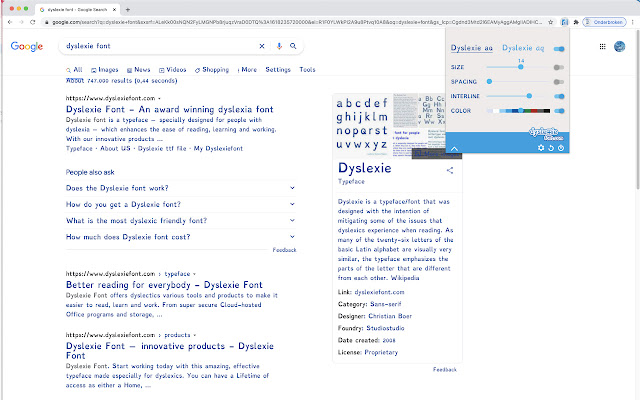Pick the green color swatch

pyautogui.click(x=527, y=111)
